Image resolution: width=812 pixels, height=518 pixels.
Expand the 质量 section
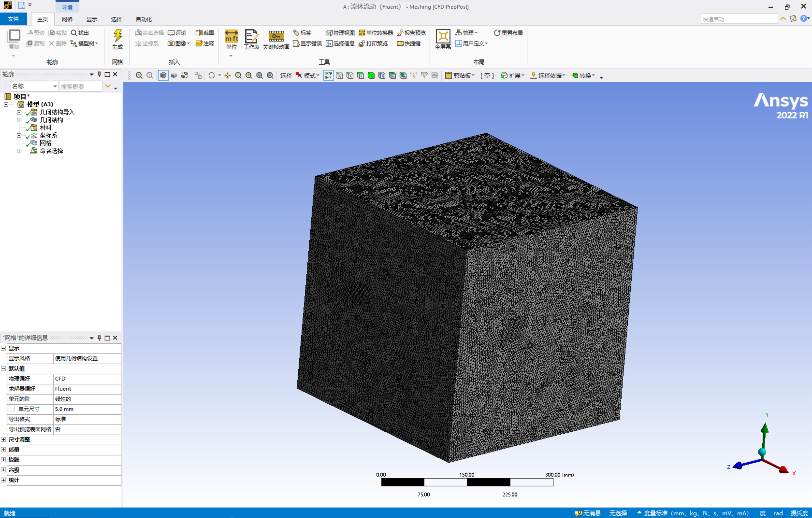click(x=3, y=449)
